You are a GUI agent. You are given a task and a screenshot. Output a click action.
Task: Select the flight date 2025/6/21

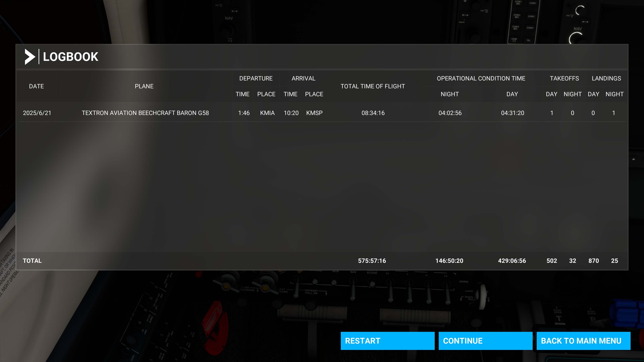click(37, 113)
